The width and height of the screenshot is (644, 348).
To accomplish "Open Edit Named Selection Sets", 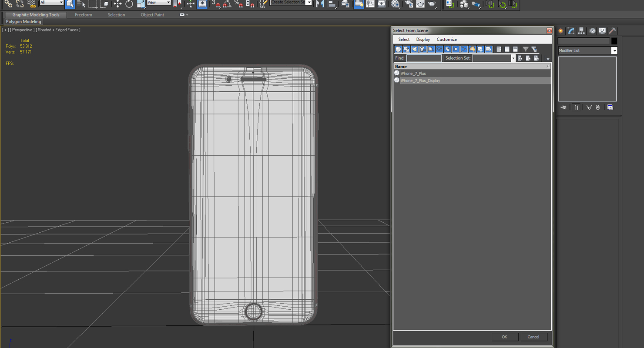I will 263,4.
